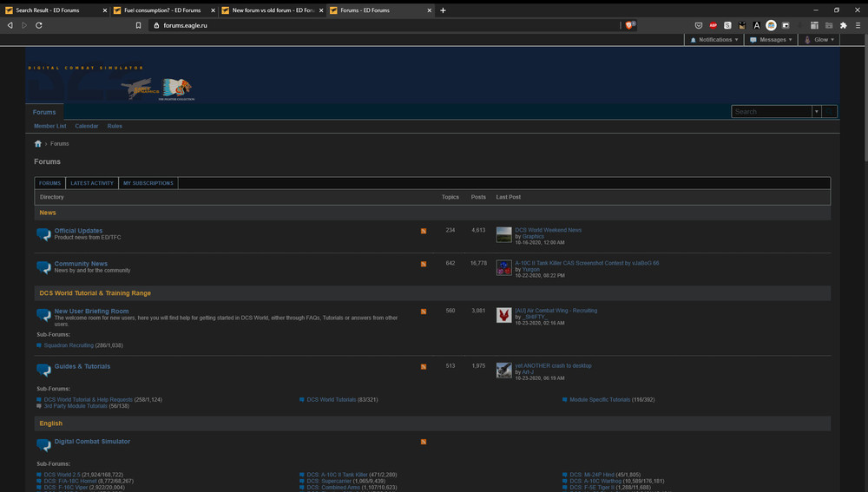The image size is (868, 492).
Task: Click the DCS World Weekend News thumbnail
Action: 503,234
